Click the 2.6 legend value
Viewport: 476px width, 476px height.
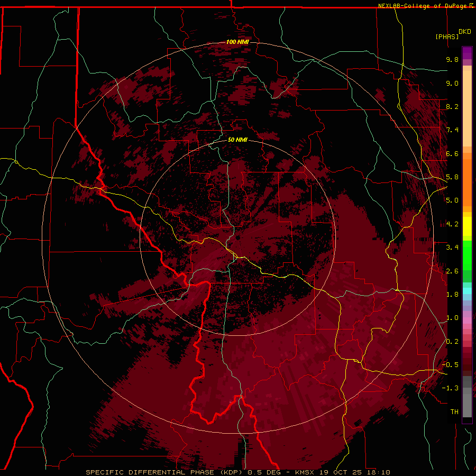point(452,271)
